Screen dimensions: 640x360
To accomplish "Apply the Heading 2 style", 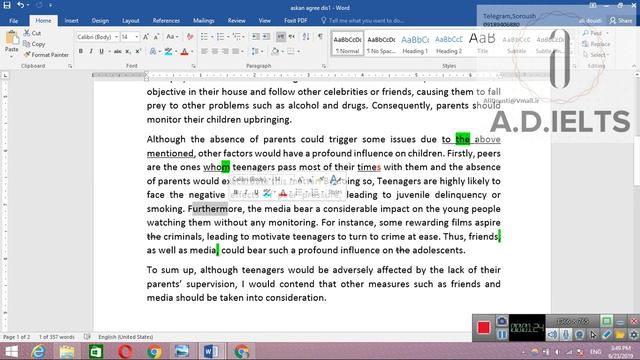I will coord(449,44).
